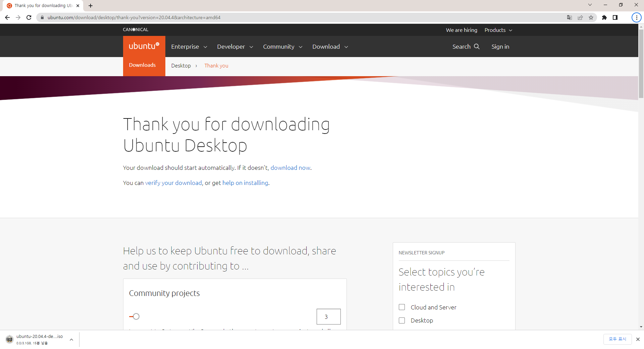The image size is (644, 349).
Task: Bookmark this page with the star
Action: click(591, 17)
